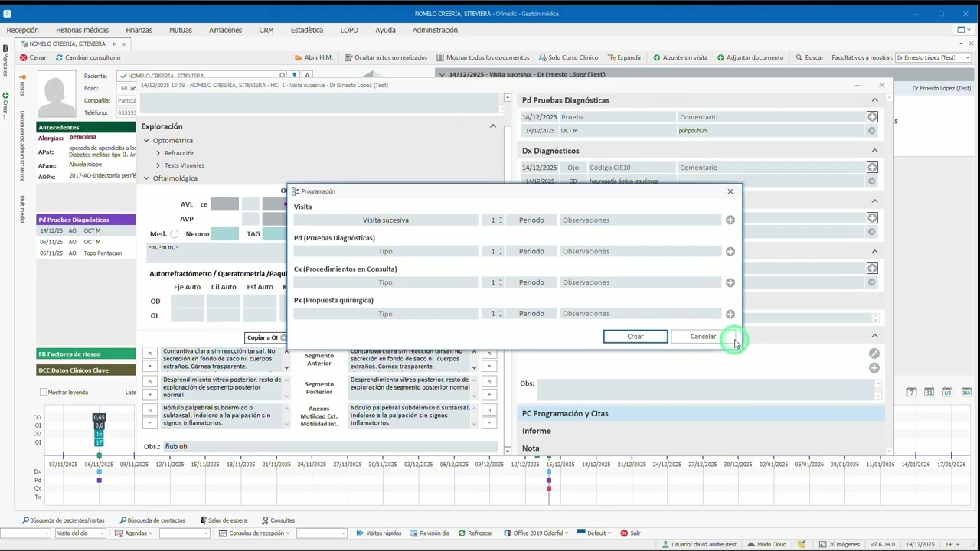Screen dimensions: 980x551
Task: Increment the Visita sucesiva quantity stepper
Action: click(x=501, y=218)
